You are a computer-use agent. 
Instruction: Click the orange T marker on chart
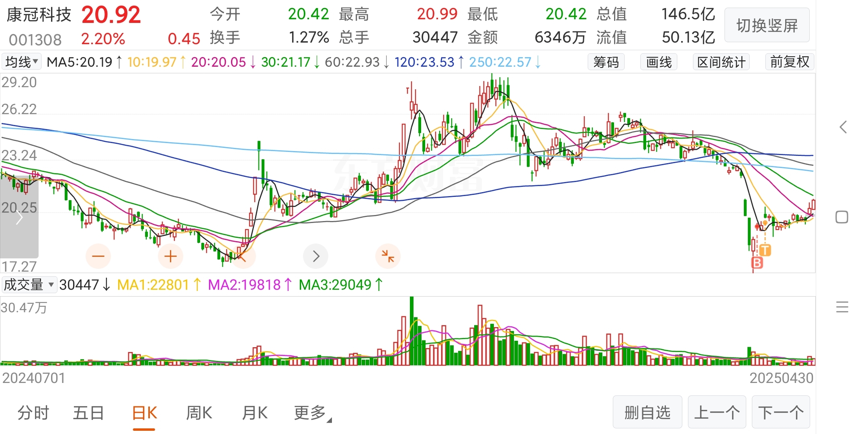(x=765, y=250)
